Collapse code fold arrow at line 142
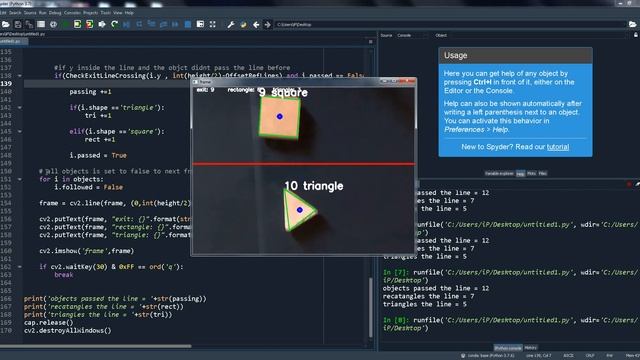 tap(20, 107)
